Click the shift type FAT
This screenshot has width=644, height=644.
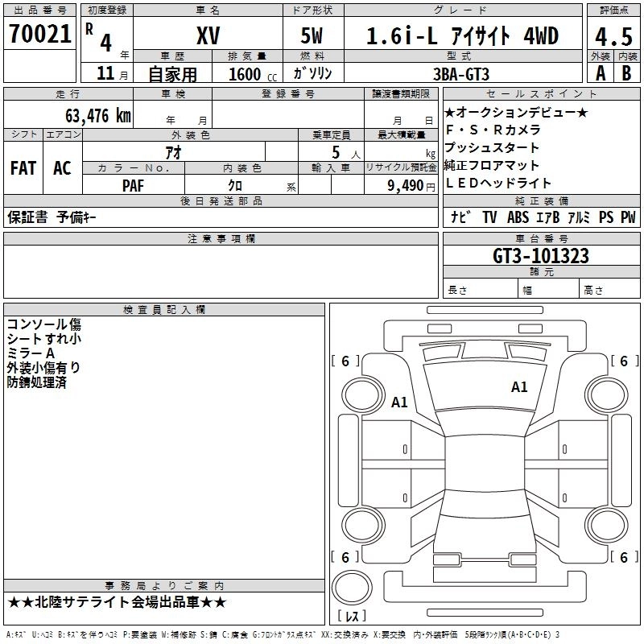[23, 168]
